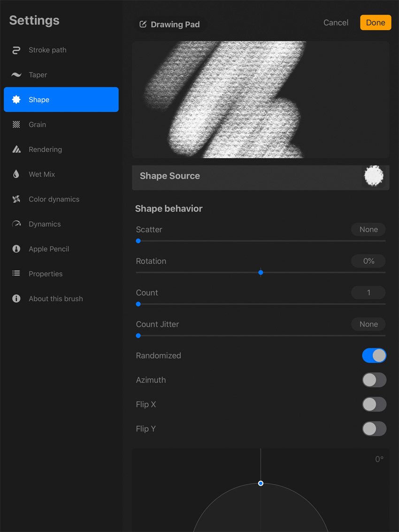
Task: Click Done to save brush settings
Action: (x=376, y=23)
